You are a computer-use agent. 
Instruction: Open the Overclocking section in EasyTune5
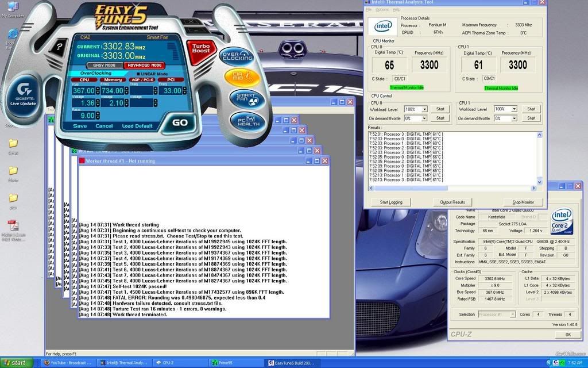[237, 56]
